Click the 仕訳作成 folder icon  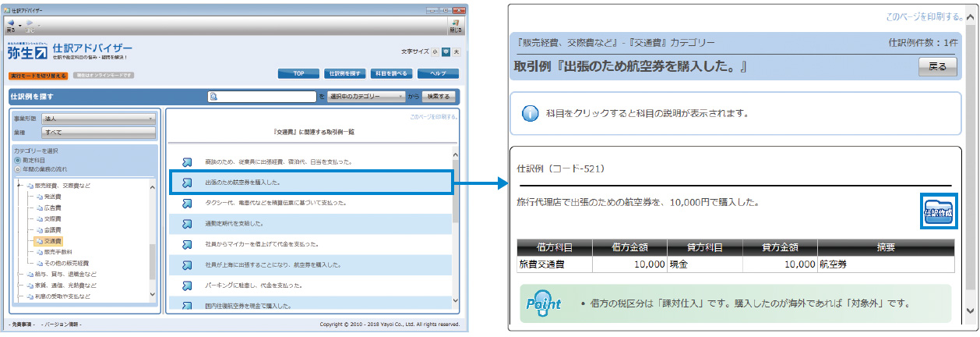pyautogui.click(x=937, y=211)
